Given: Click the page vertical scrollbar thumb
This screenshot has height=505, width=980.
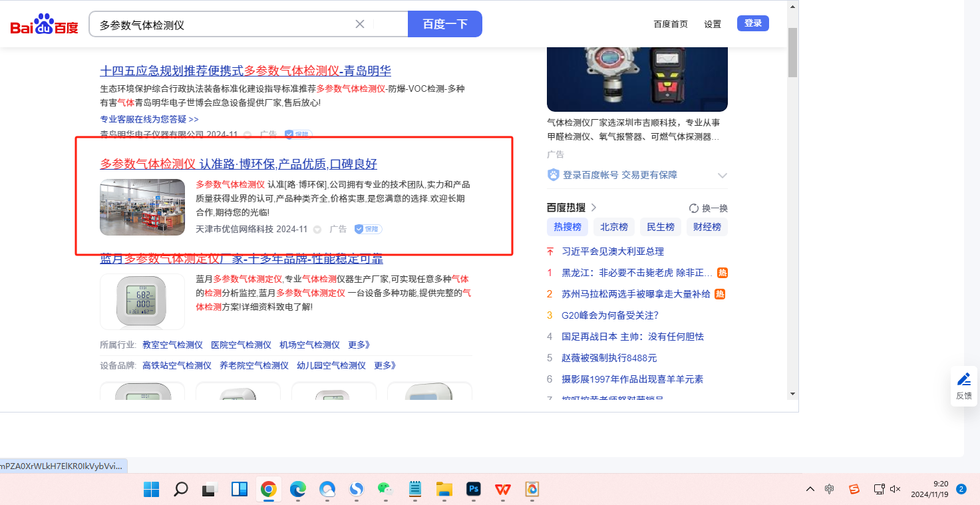Looking at the screenshot, I should point(792,53).
